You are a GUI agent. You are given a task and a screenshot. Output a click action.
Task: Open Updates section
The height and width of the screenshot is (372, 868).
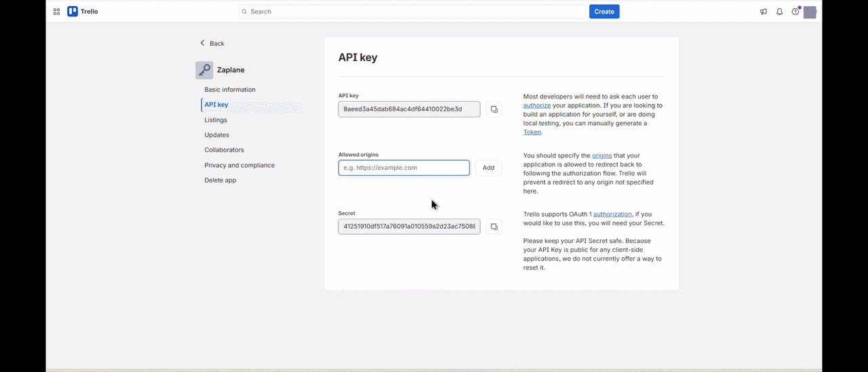point(217,135)
